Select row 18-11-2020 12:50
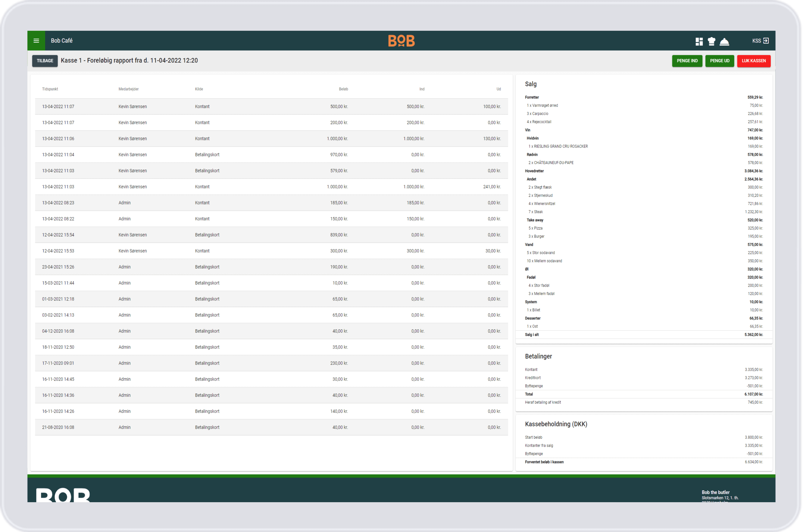This screenshot has width=803, height=532. 271,347
